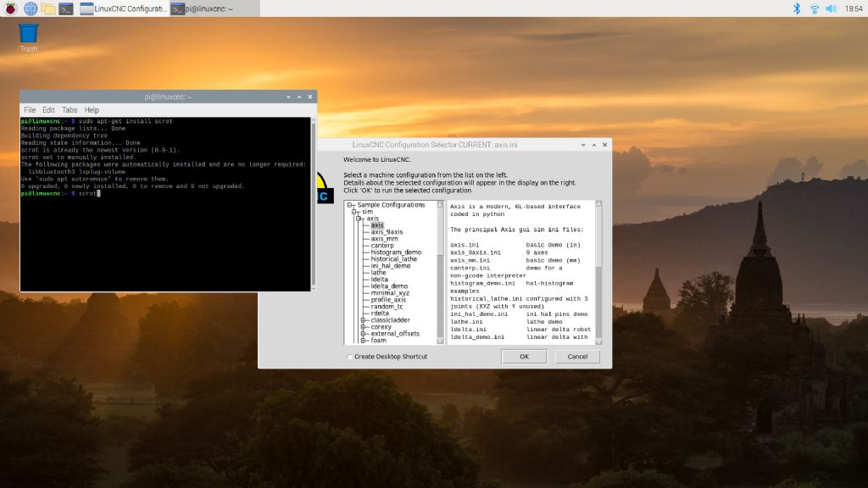Maximize the terminal window
This screenshot has height=488, width=868.
coord(299,97)
